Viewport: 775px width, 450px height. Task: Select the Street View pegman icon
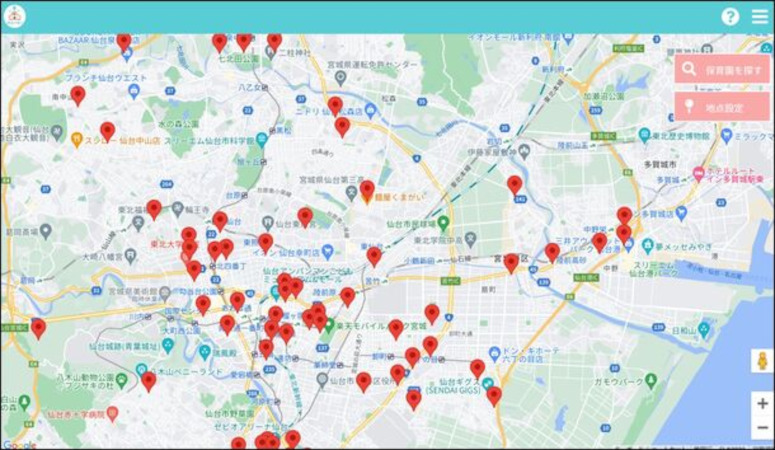pyautogui.click(x=762, y=362)
